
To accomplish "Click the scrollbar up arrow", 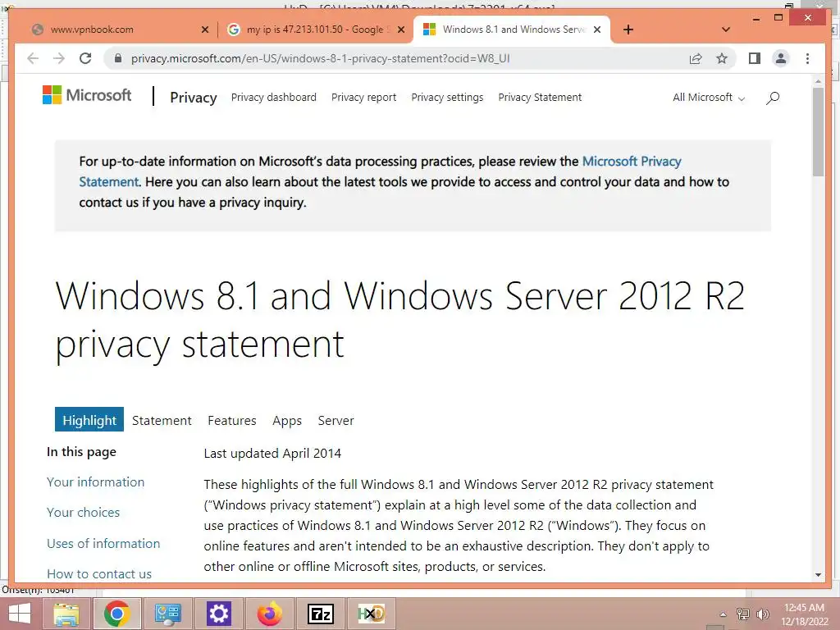I will tap(818, 81).
